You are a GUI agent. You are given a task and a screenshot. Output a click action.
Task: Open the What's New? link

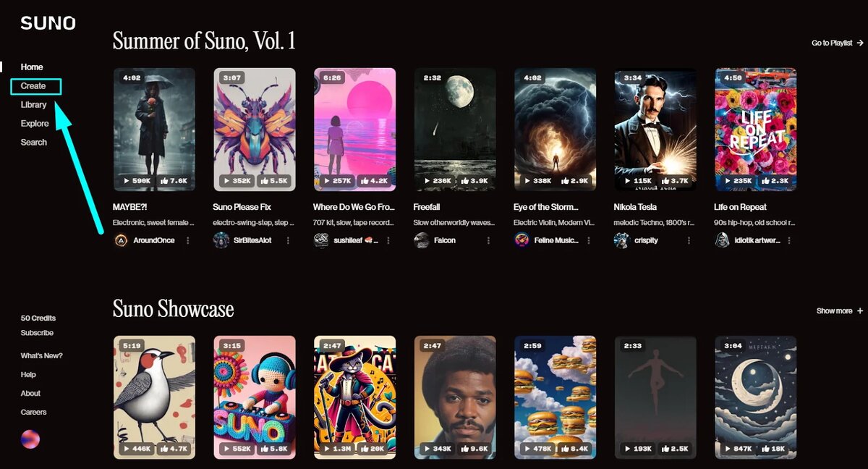(x=41, y=355)
